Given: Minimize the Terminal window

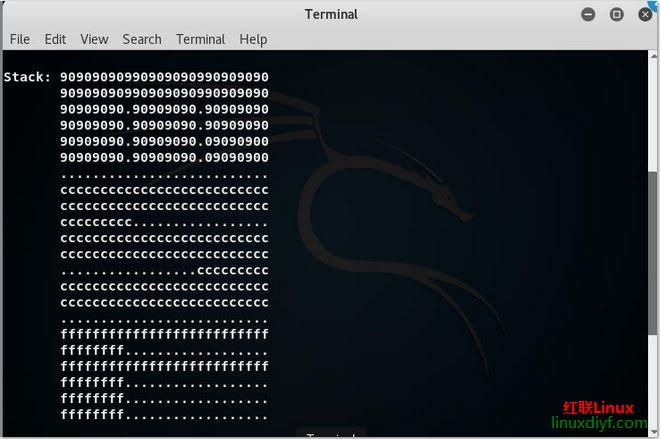Looking at the screenshot, I should click(588, 15).
